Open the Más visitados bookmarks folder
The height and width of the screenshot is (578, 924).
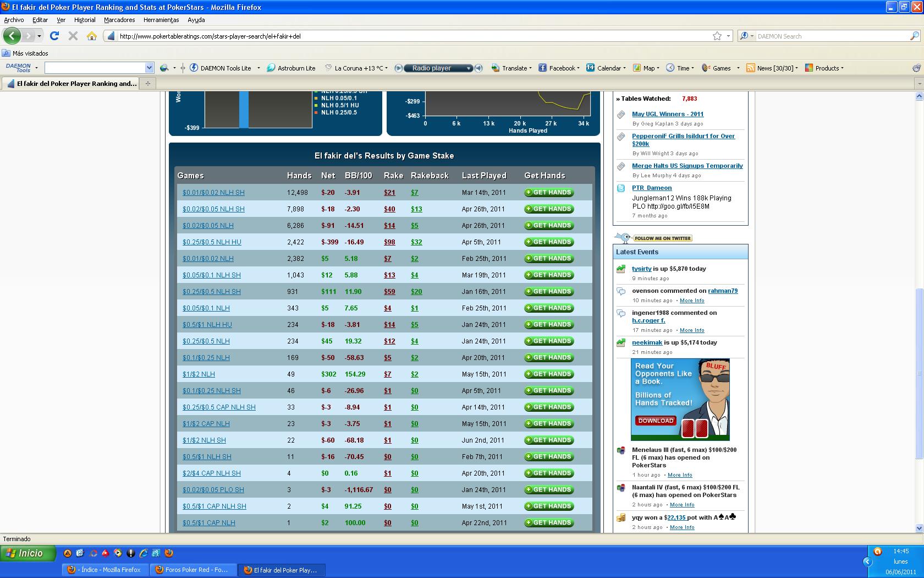coord(25,53)
